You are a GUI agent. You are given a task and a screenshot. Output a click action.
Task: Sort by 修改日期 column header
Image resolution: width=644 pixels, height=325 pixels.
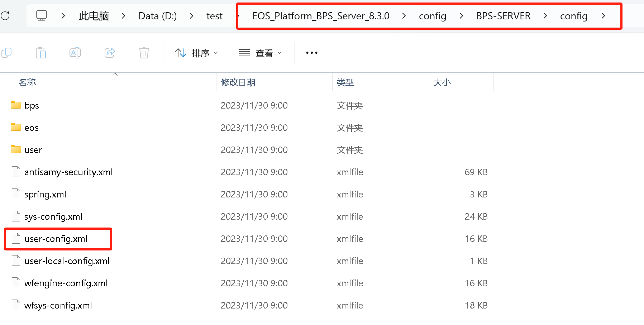click(x=238, y=82)
